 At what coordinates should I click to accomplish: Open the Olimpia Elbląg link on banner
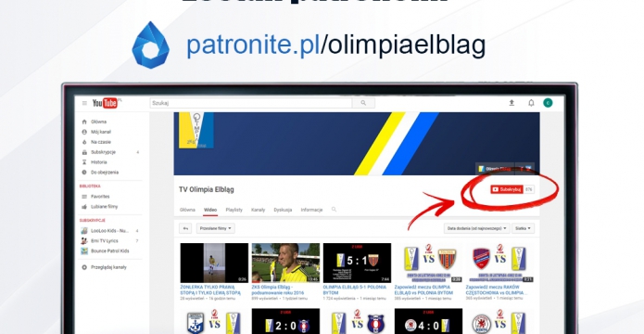coord(495,169)
